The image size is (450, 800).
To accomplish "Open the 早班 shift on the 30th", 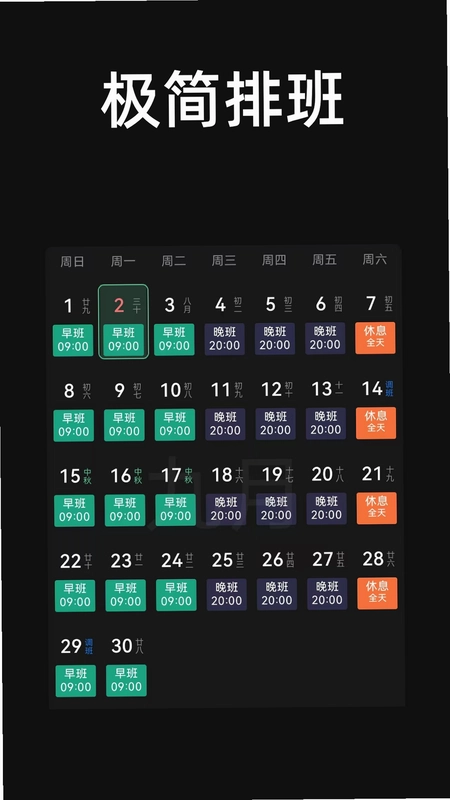I will pyautogui.click(x=126, y=680).
